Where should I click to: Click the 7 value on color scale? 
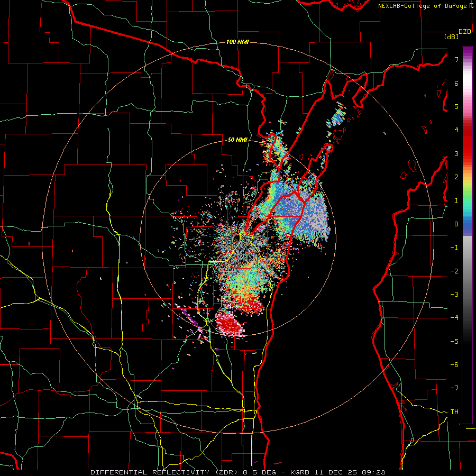(456, 59)
